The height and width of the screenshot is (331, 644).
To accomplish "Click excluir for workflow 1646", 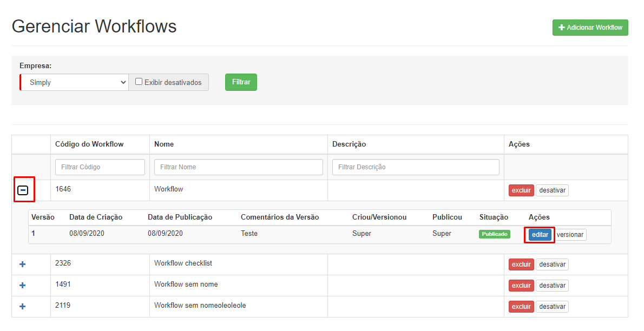I will click(521, 190).
